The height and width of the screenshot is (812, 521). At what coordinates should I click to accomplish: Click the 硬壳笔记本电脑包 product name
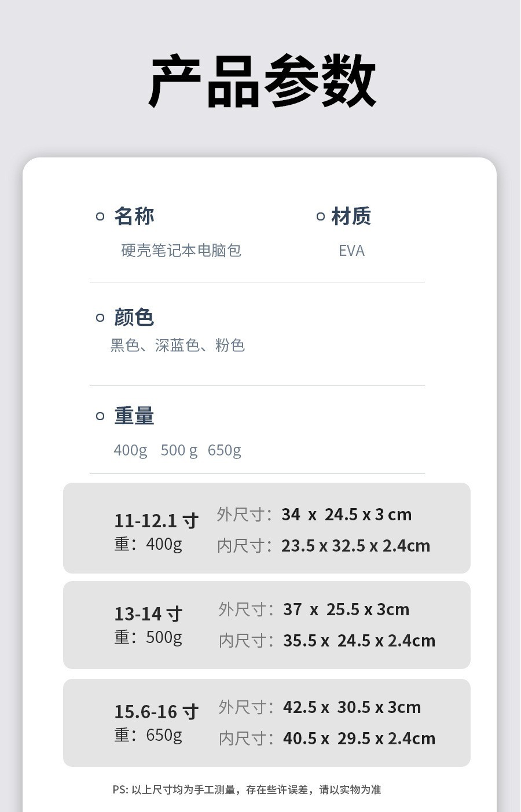click(x=181, y=250)
